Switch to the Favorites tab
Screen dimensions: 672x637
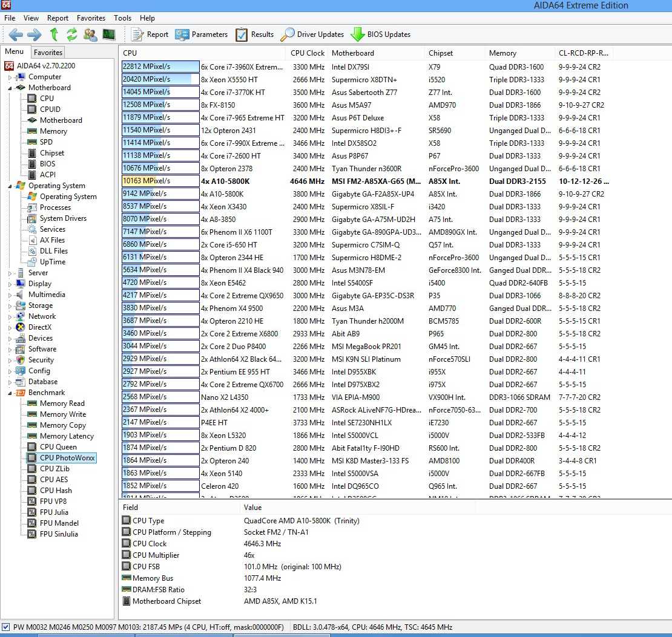tap(48, 52)
